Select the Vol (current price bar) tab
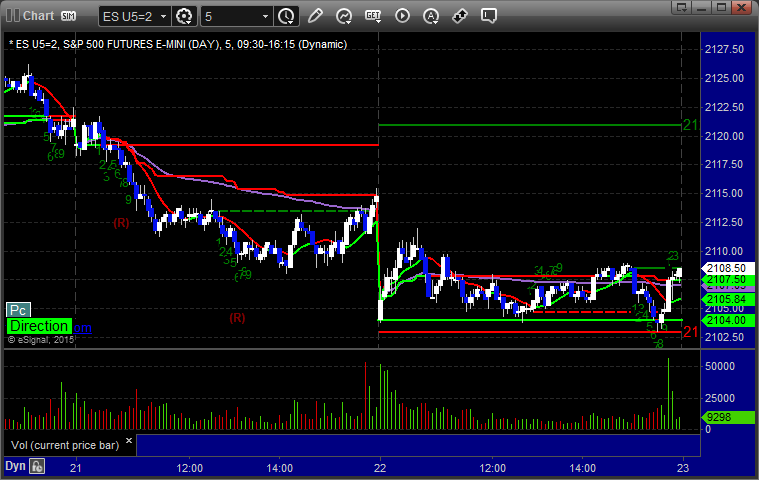The width and height of the screenshot is (759, 480). [x=61, y=444]
